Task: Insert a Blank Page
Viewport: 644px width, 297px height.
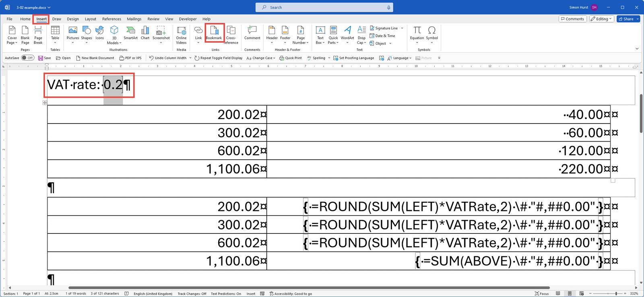Action: coord(25,35)
